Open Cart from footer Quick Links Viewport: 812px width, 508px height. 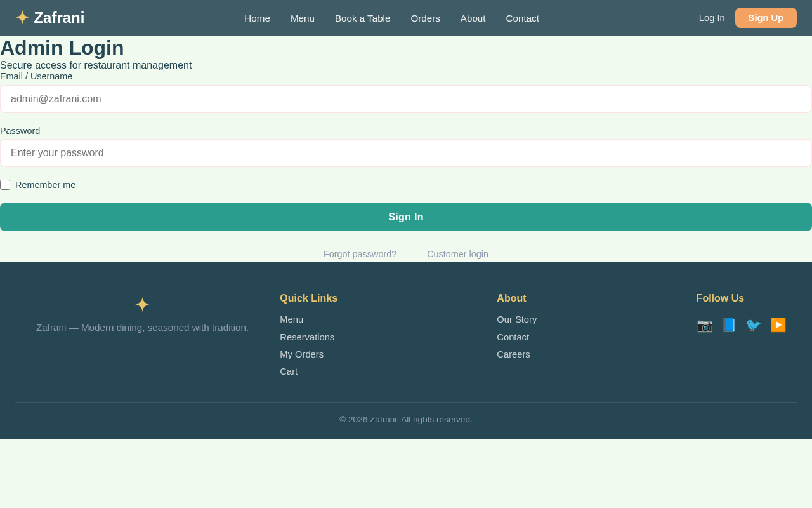click(289, 371)
